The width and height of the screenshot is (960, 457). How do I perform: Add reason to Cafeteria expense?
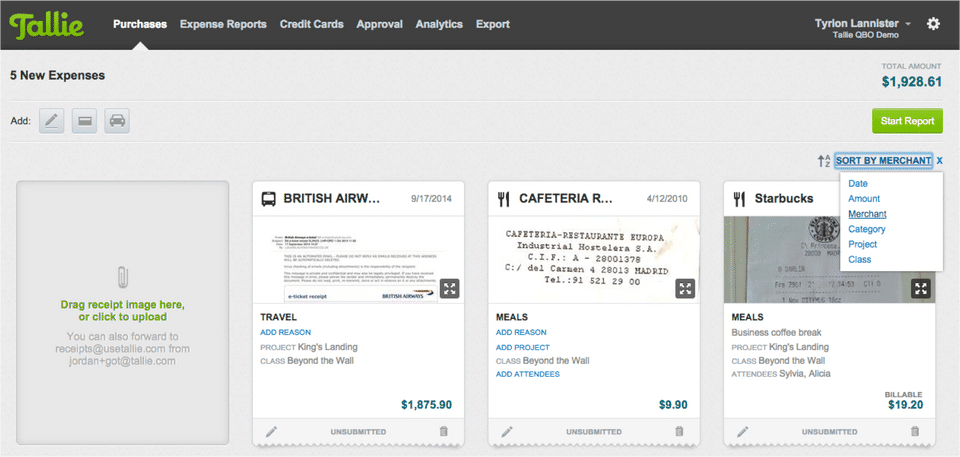(x=521, y=332)
